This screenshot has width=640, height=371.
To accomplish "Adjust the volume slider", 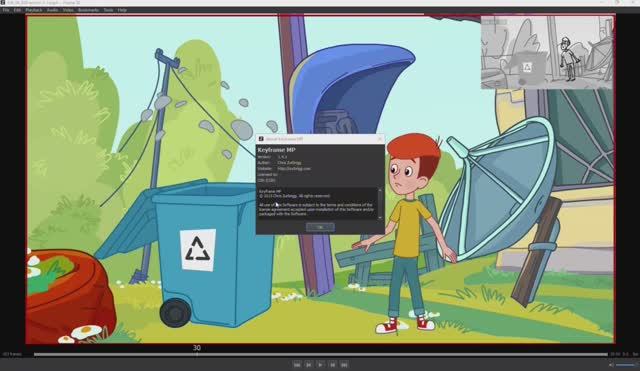I will [626, 365].
